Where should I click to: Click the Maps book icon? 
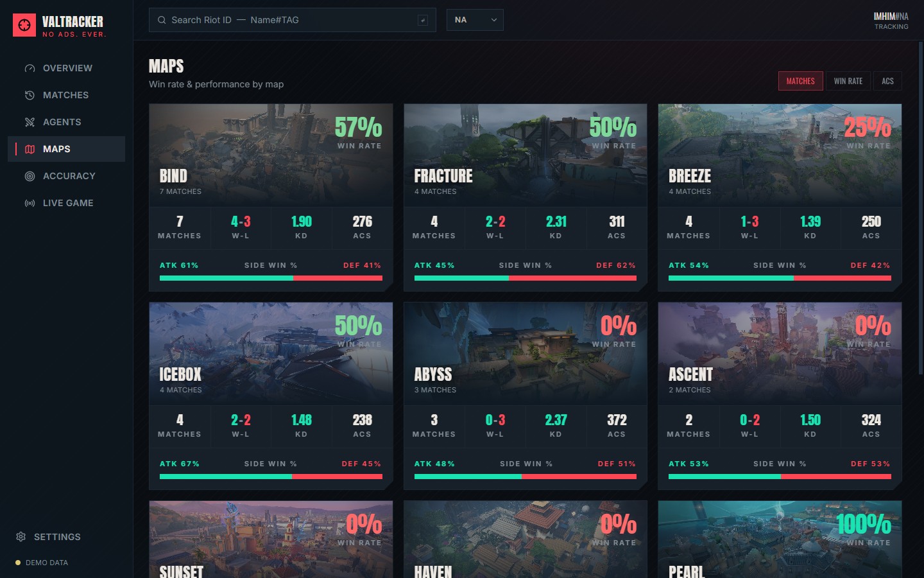pos(30,149)
